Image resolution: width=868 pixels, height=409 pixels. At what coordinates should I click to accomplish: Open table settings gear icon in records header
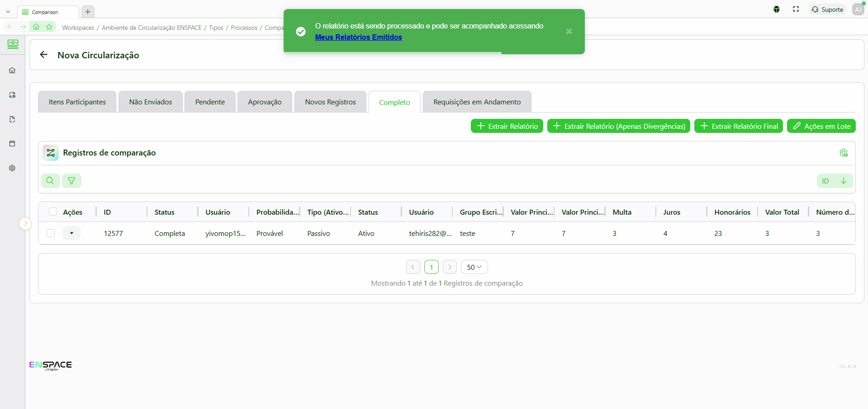[x=844, y=153]
